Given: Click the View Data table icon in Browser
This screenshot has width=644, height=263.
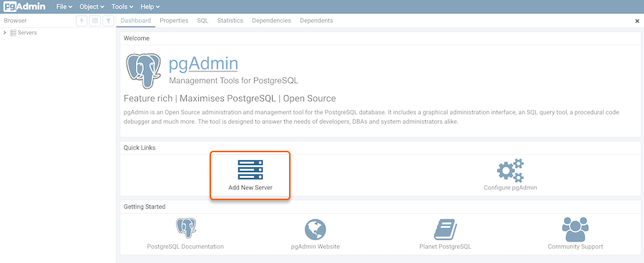Looking at the screenshot, I should click(95, 21).
